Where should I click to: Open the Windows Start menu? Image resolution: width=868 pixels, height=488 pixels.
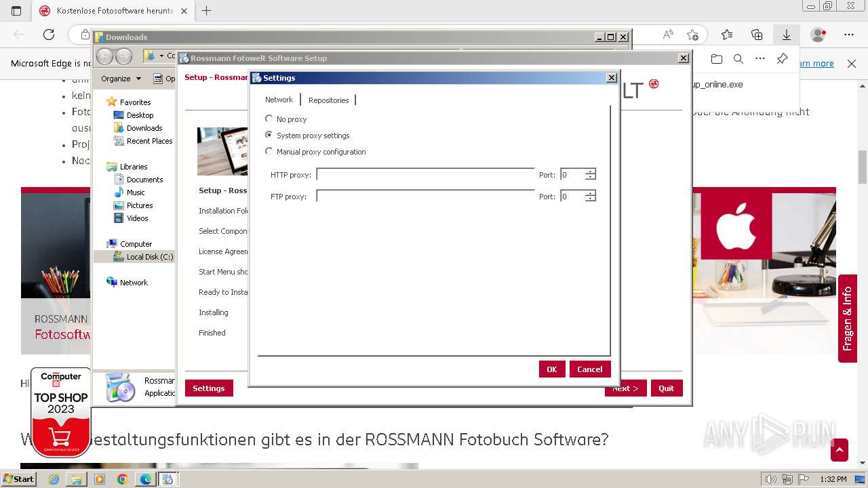tap(18, 479)
